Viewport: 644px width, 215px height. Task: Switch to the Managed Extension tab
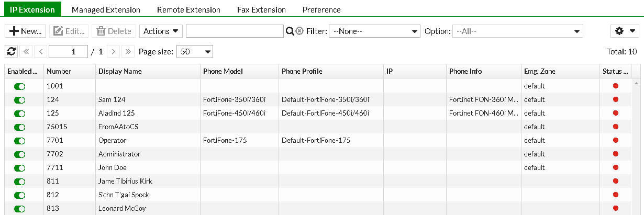(106, 9)
